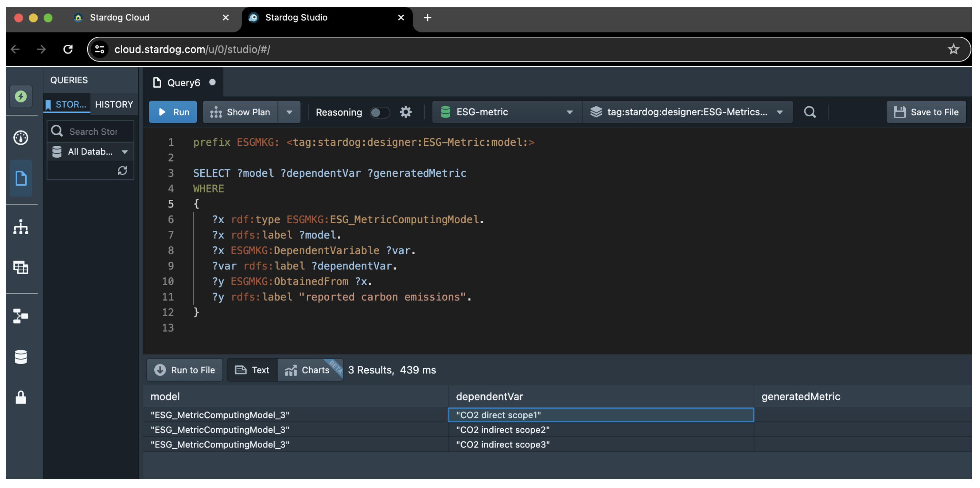Toggle the Reasoning switch

point(380,112)
